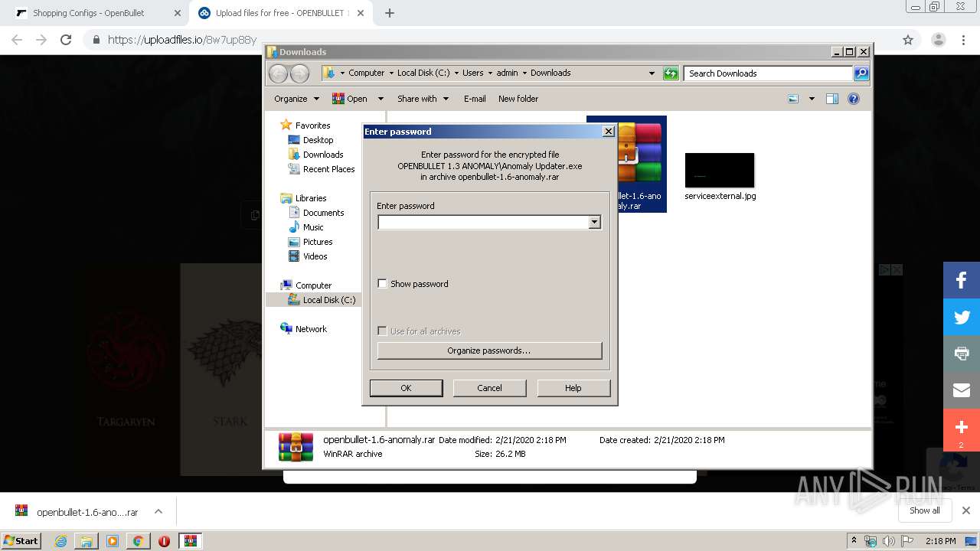Expand more share options plus icon
Image resolution: width=980 pixels, height=551 pixels.
[x=962, y=430]
